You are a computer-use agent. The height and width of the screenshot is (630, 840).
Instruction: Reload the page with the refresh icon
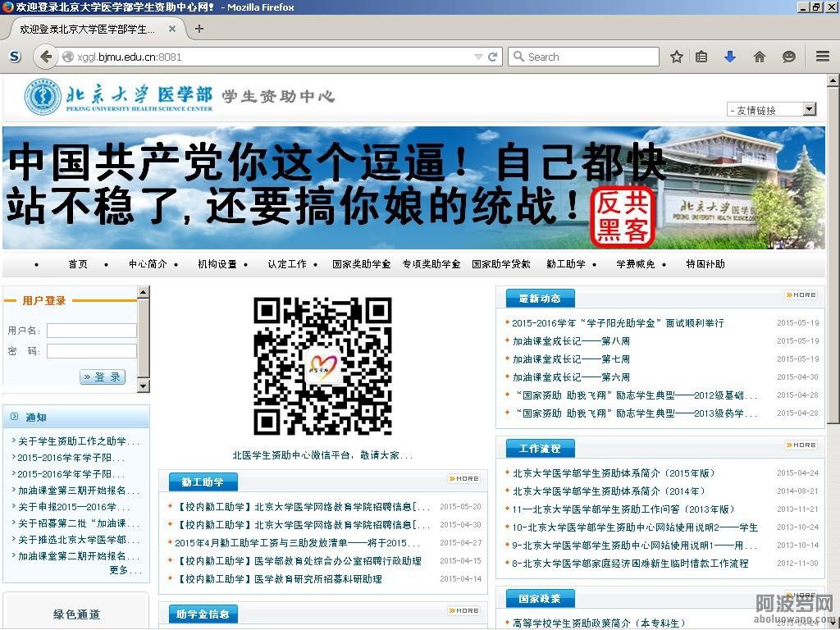point(493,57)
